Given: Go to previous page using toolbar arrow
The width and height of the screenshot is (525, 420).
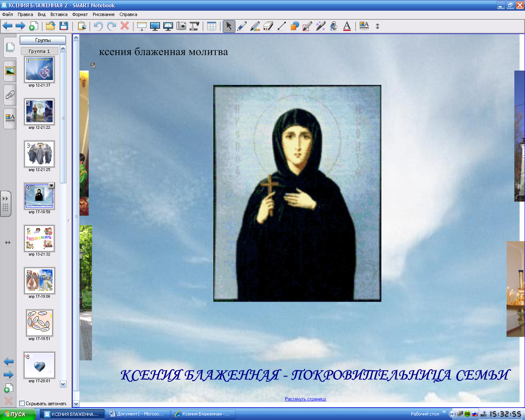Looking at the screenshot, I should coord(7,26).
